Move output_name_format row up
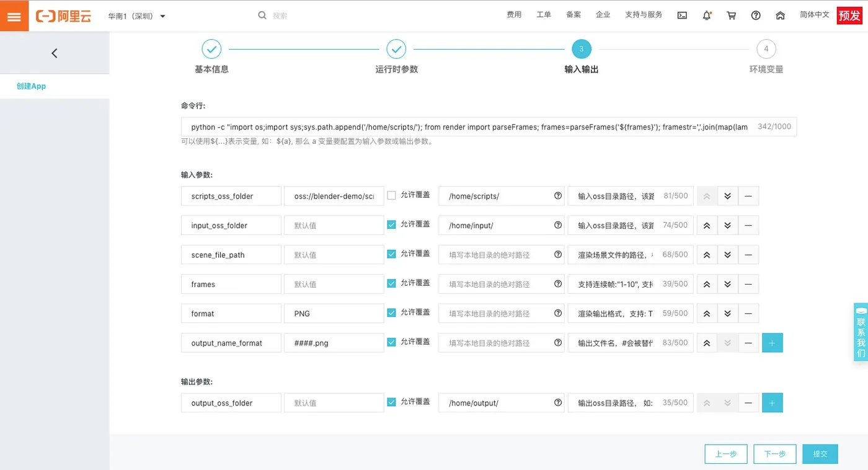The image size is (868, 470). (x=707, y=343)
